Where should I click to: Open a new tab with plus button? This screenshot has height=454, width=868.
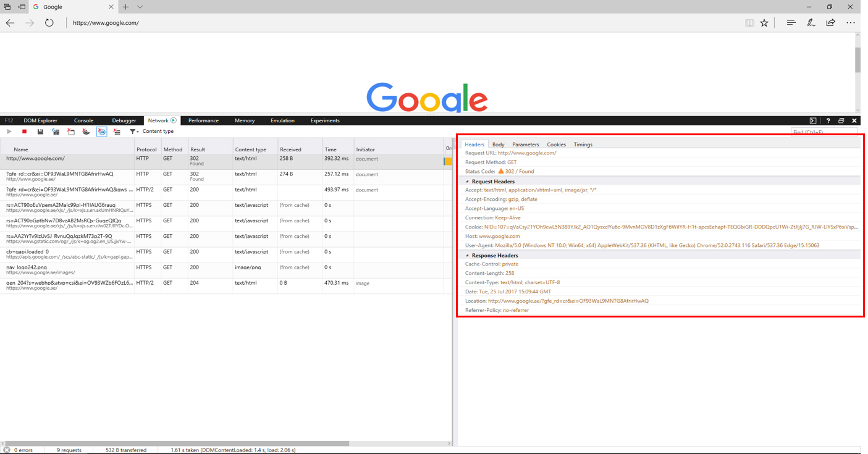[x=125, y=7]
